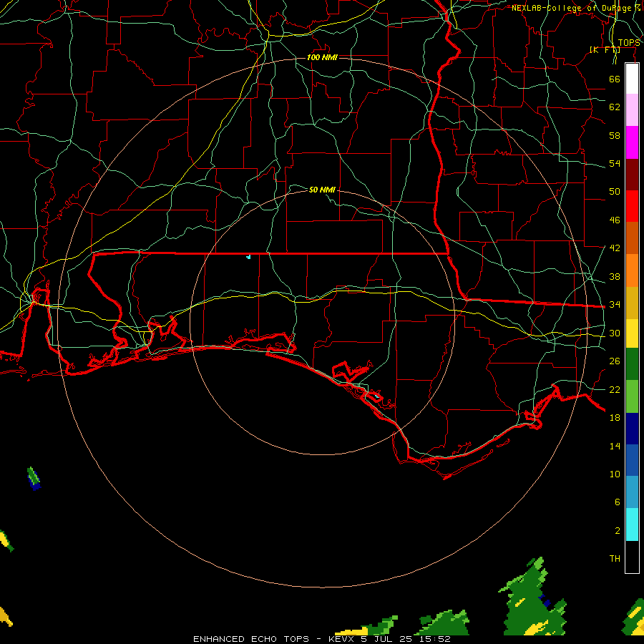The height and width of the screenshot is (644, 644).
Task: Click the '6' legend value
Action: coord(617,502)
